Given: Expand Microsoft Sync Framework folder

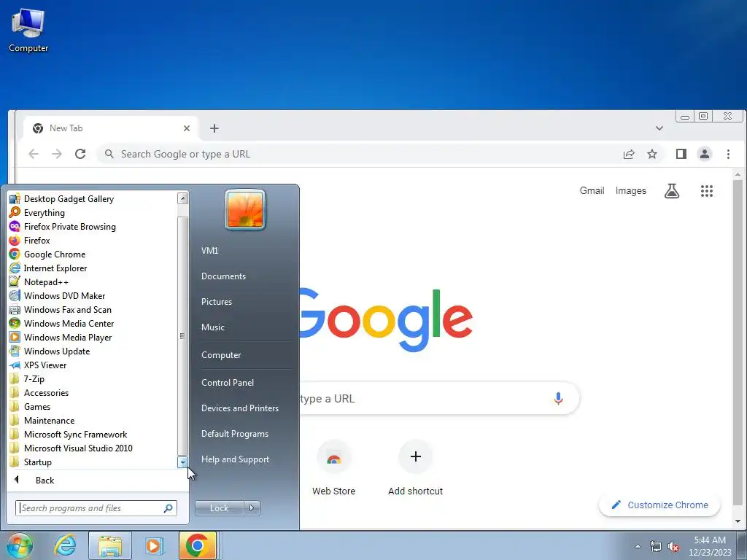Looking at the screenshot, I should (75, 434).
